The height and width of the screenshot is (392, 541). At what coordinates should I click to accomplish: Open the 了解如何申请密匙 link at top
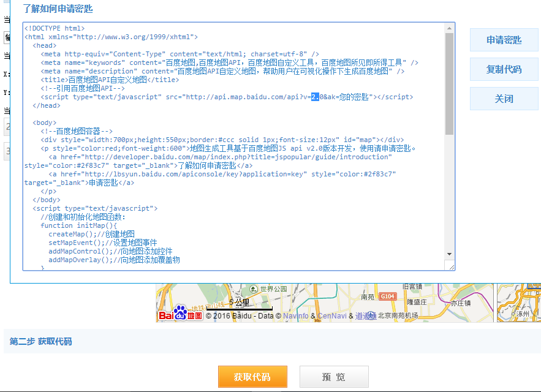point(58,9)
